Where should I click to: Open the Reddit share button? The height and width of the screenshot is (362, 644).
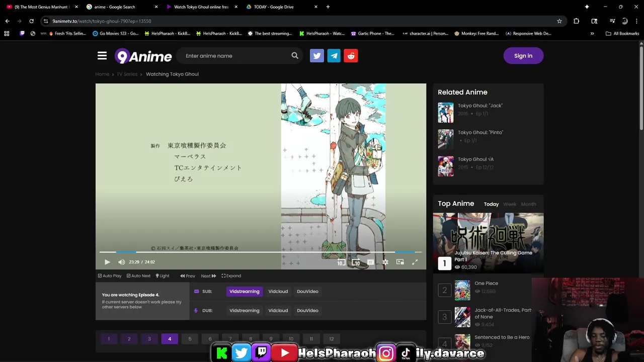[x=351, y=56]
